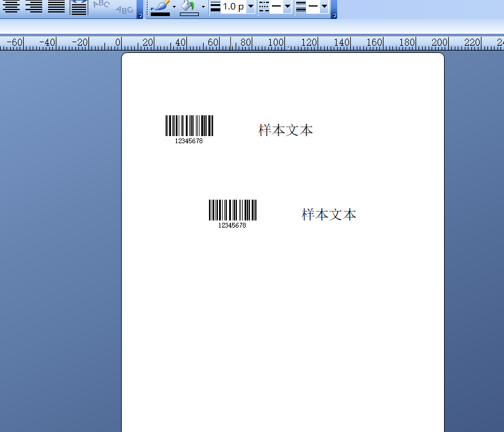Click the toolbar drag handle before the brush
This screenshot has width=504, height=432.
147,7
